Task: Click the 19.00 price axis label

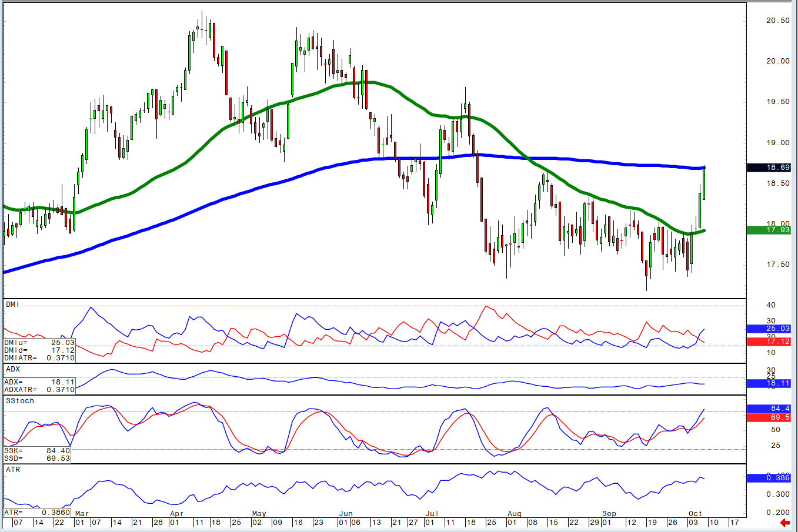Action: click(778, 143)
